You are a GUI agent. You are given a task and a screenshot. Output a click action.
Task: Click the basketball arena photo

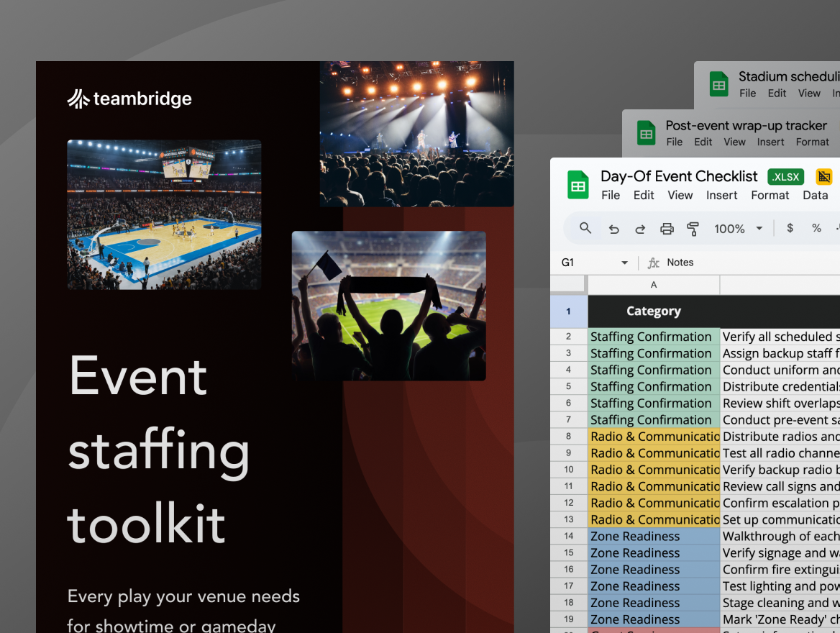(164, 214)
